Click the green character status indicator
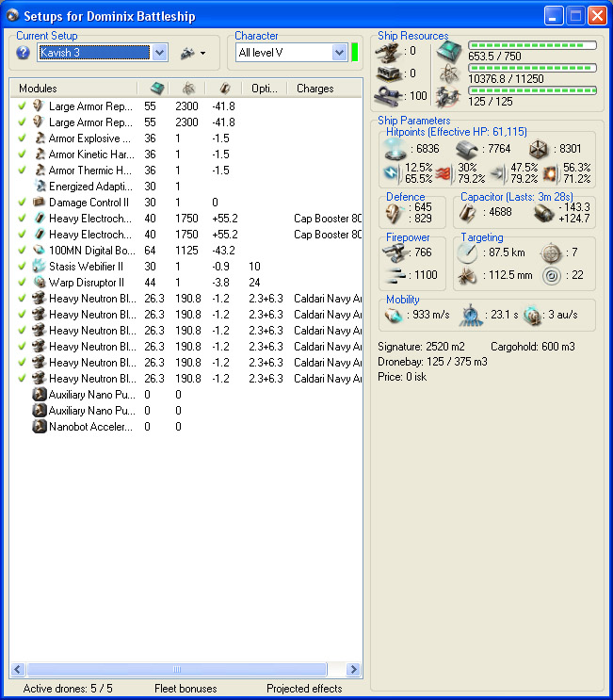The image size is (613, 700). pos(355,53)
